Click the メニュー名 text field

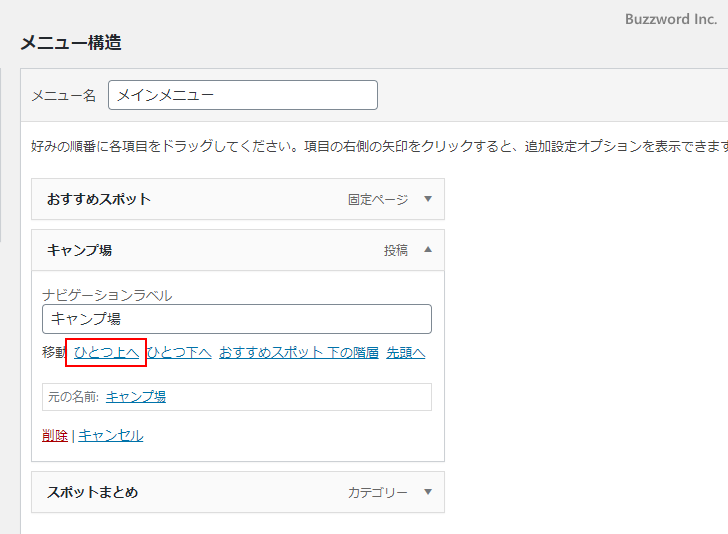[242, 95]
